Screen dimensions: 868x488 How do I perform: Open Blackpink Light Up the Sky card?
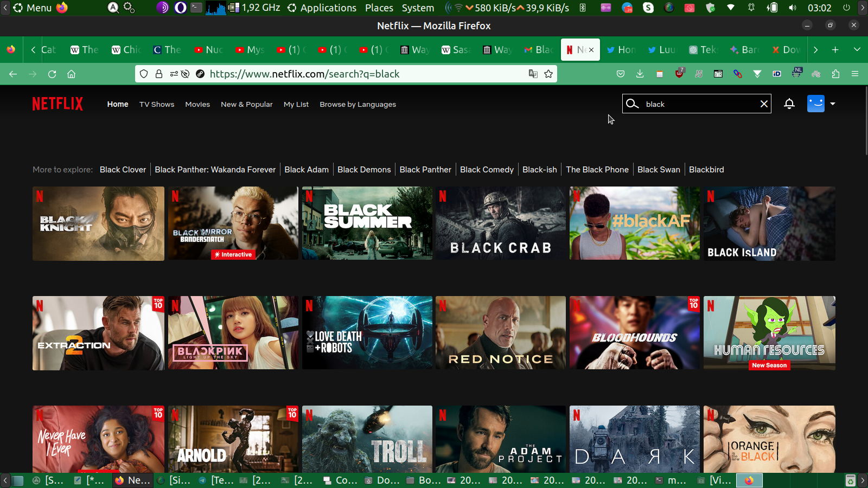tap(233, 333)
